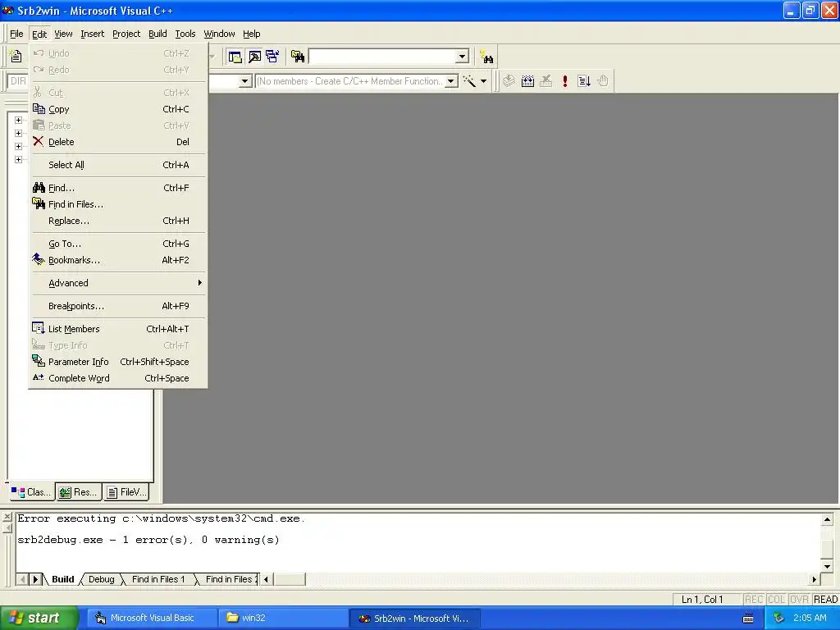
Task: Choose Complete Word in the Edit menu
Action: 118,378
